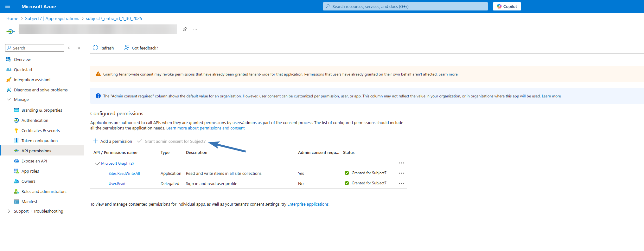
Task: Collapse the Manage section in sidebar
Action: pos(9,99)
